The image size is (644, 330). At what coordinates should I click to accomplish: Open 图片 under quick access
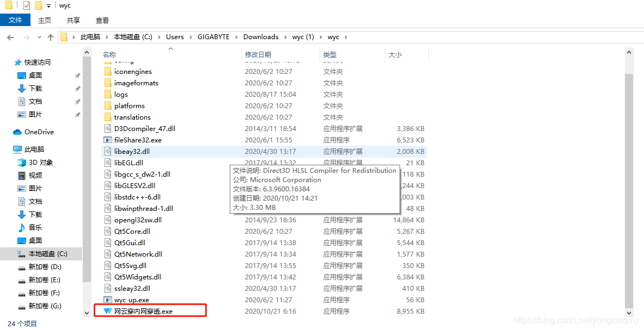pos(35,115)
